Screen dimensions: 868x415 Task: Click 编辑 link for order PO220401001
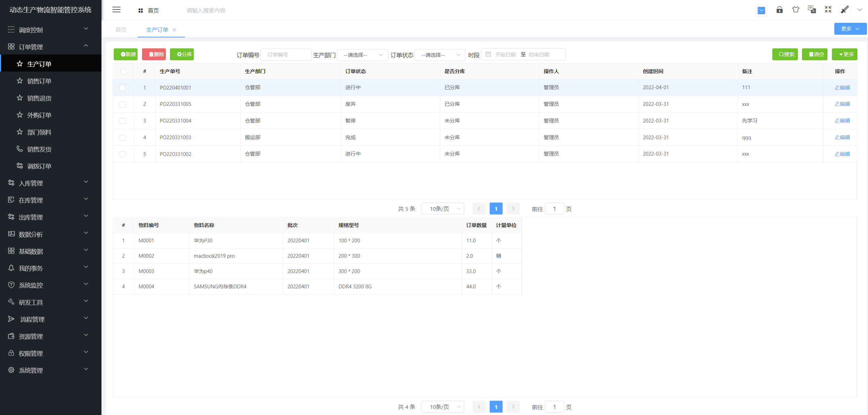point(842,88)
